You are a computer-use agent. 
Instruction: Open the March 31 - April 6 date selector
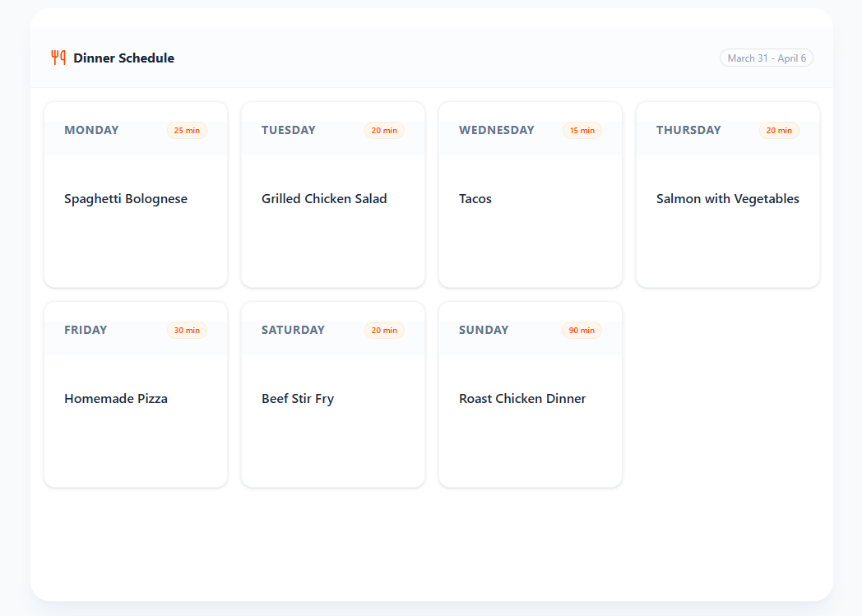point(766,58)
